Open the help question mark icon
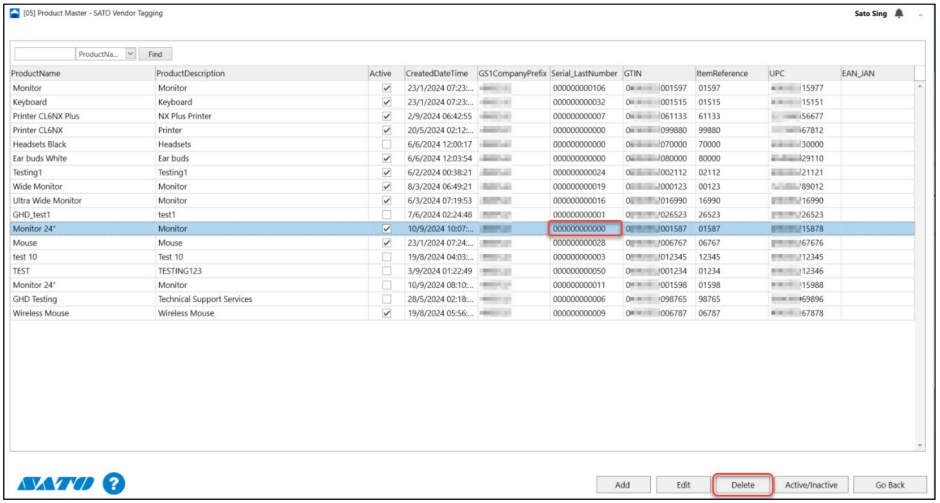This screenshot has height=503, width=940. [114, 484]
